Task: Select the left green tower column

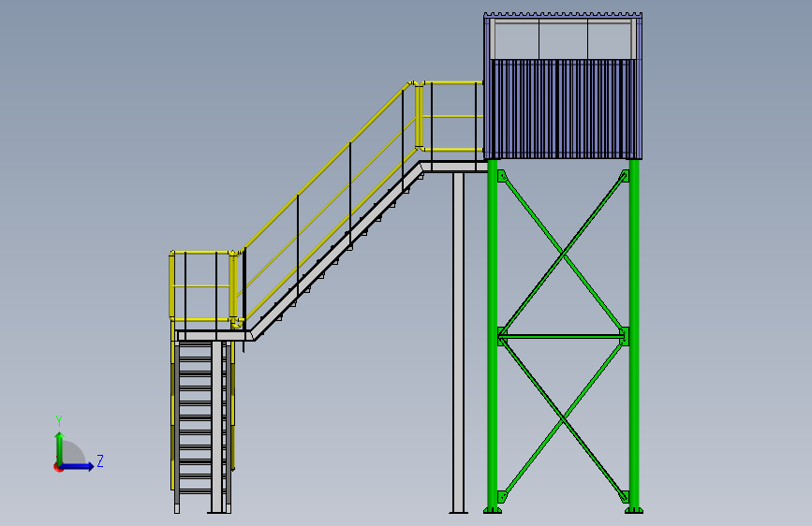Action: (x=493, y=334)
